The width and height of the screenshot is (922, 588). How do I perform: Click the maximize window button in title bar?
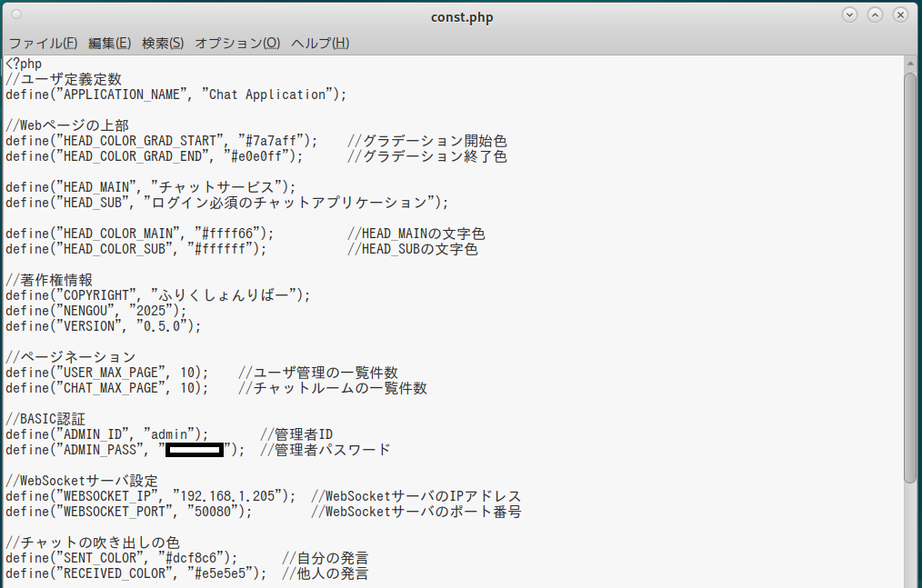click(x=875, y=15)
